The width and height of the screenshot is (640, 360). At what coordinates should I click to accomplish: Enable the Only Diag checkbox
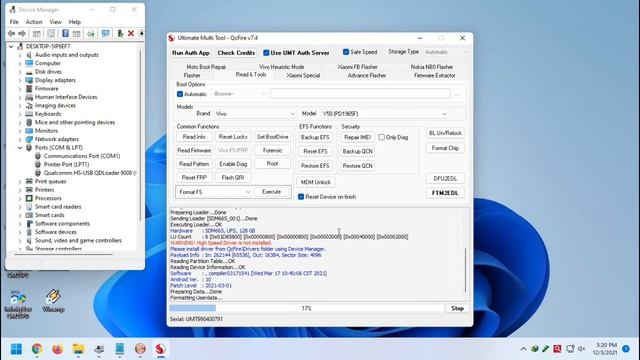point(382,137)
